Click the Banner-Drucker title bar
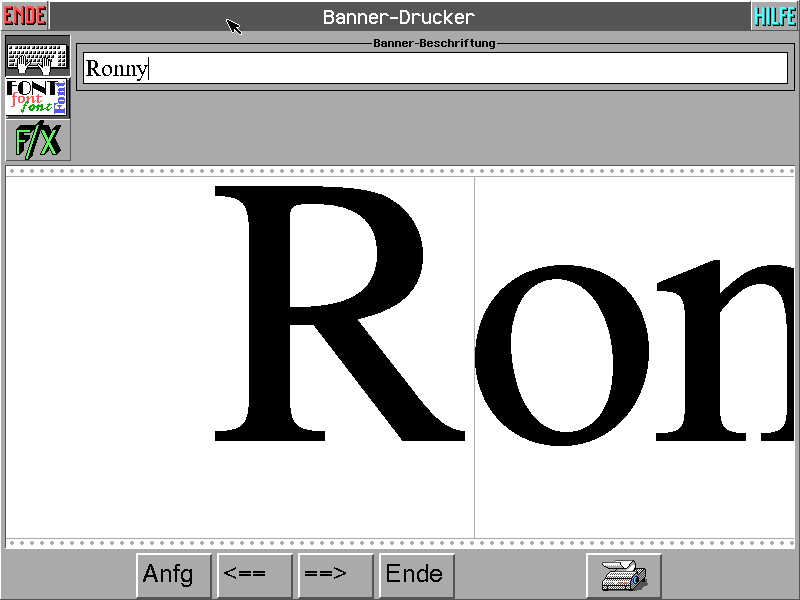This screenshot has height=600, width=800. tap(398, 17)
